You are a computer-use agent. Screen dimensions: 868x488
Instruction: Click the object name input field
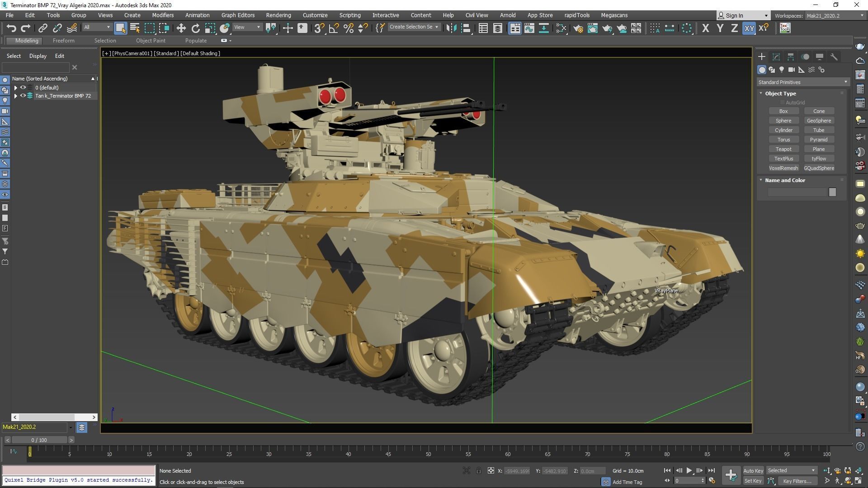pos(797,192)
